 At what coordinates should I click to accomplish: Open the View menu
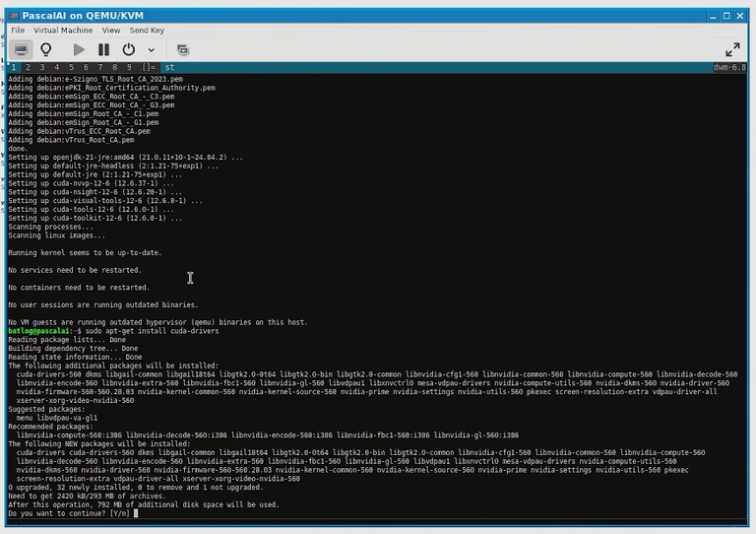click(x=111, y=31)
